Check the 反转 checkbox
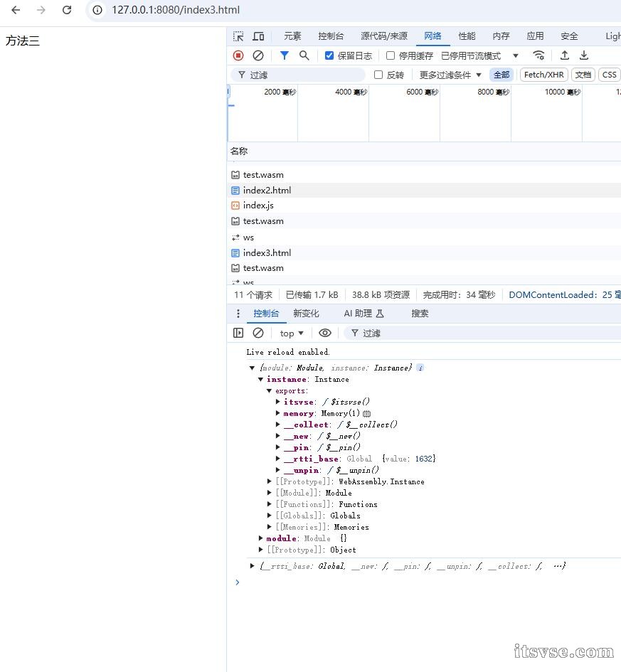This screenshot has width=621, height=672. (378, 75)
